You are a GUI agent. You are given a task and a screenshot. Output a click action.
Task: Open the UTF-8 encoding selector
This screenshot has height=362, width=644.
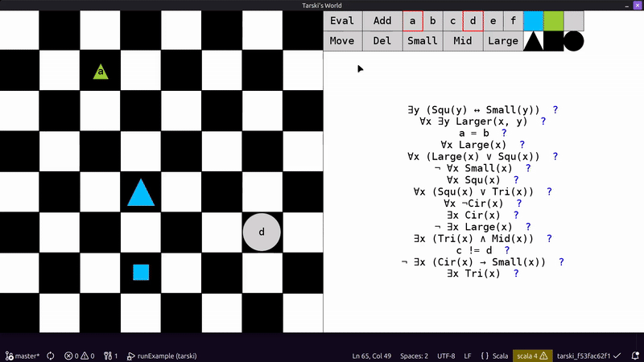446,356
